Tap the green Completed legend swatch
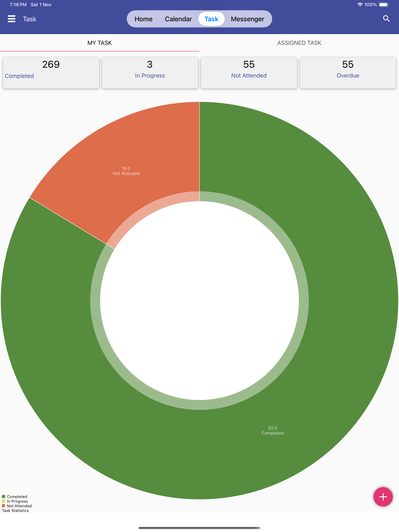 pyautogui.click(x=4, y=496)
